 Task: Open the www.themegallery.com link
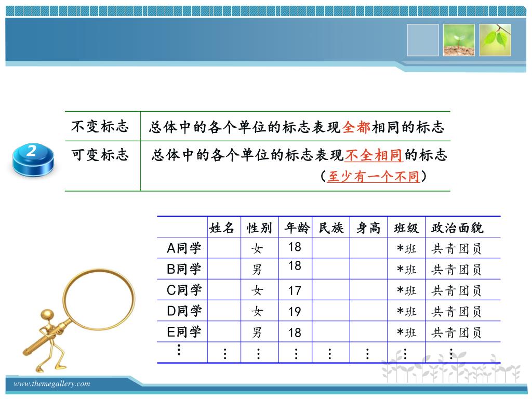(x=51, y=384)
